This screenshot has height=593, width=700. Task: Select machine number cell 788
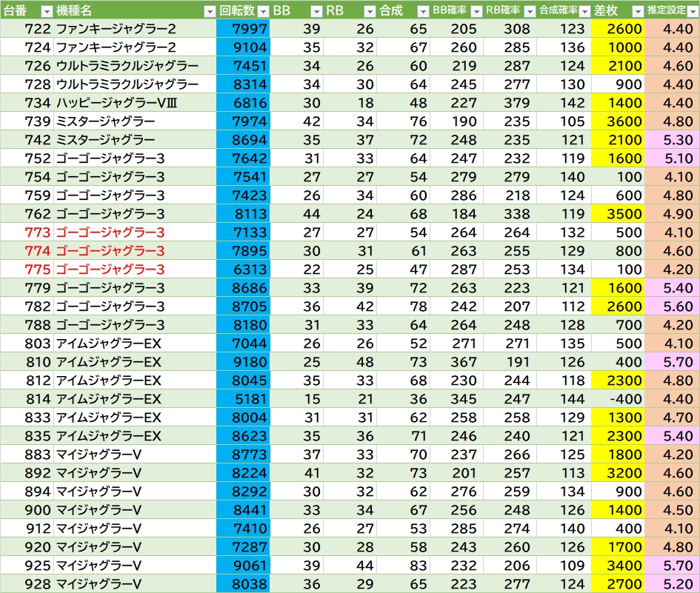coord(27,325)
